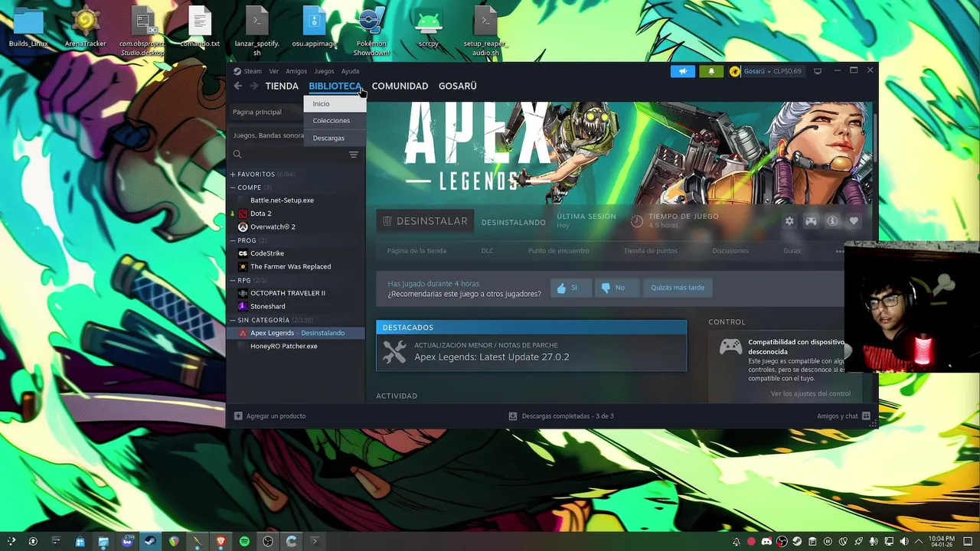Screen dimensions: 980x551
Task: Open the Ver menu
Action: pyautogui.click(x=273, y=71)
